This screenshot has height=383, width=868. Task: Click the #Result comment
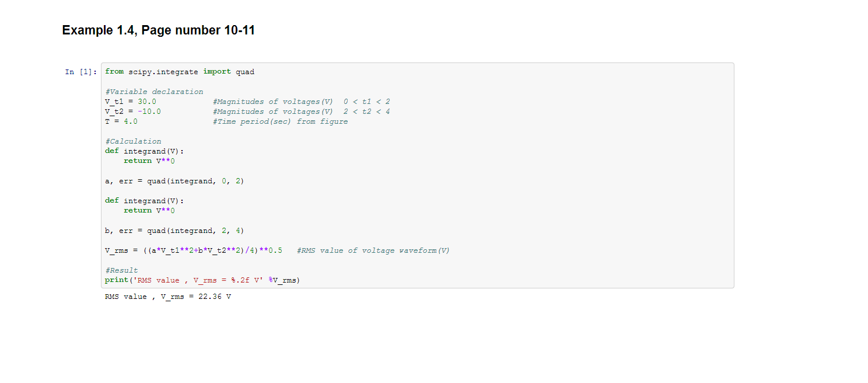(x=121, y=270)
